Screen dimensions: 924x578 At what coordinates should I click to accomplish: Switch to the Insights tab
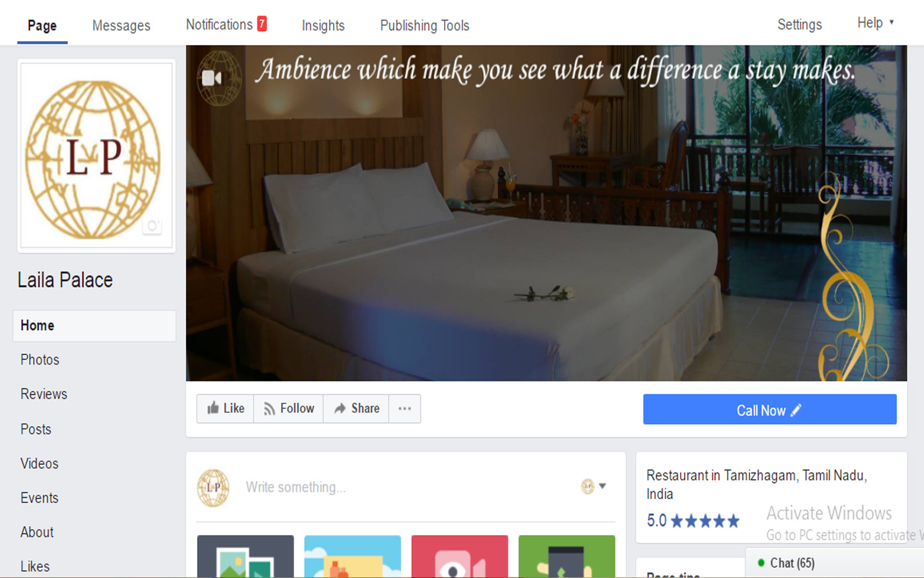323,26
